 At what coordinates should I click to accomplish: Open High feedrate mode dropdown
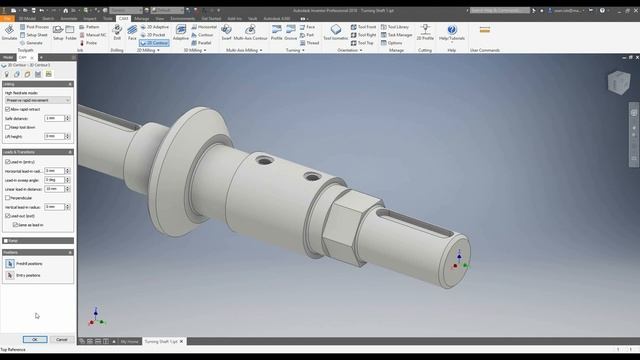click(x=38, y=100)
